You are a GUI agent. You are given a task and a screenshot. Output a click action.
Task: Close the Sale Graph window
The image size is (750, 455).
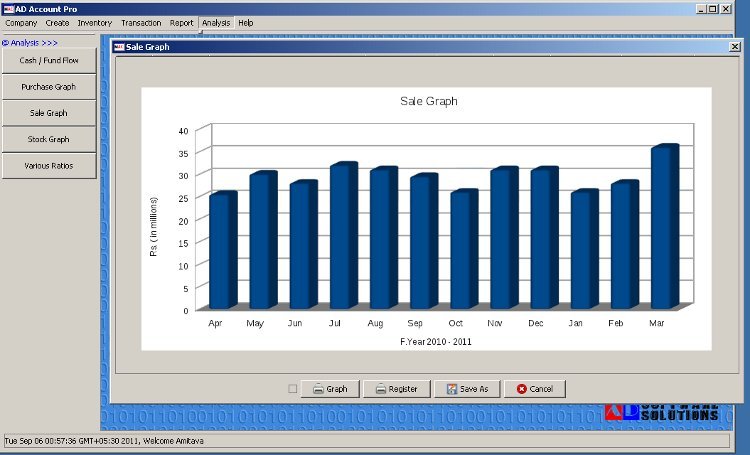tap(735, 46)
